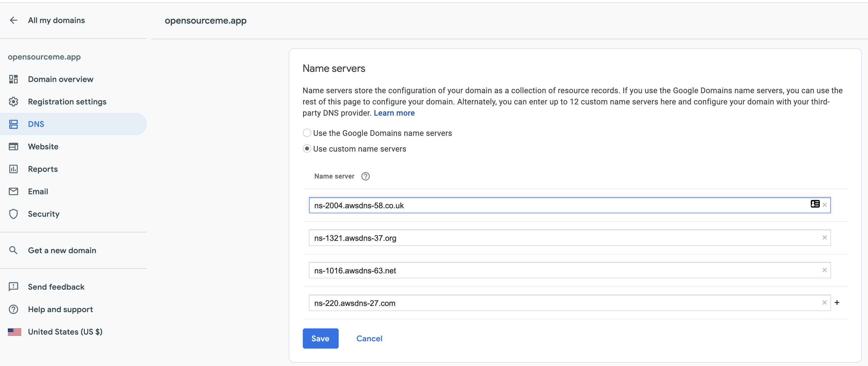Viewport: 868px width, 366px height.
Task: Click the Domain overview dashboard icon
Action: [x=13, y=79]
